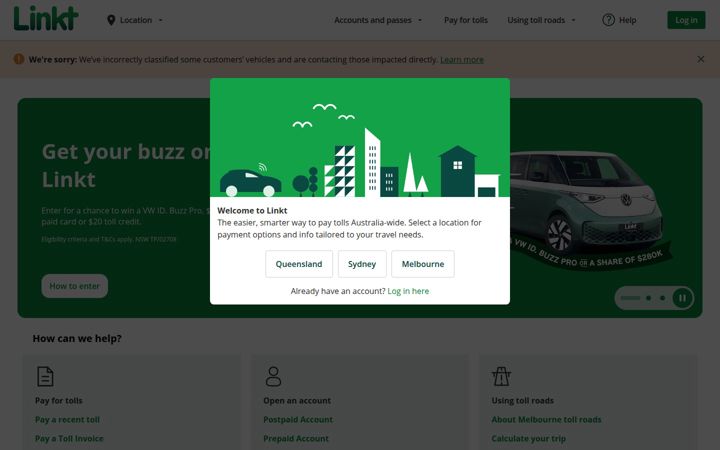Click the Help question mark icon

point(608,20)
